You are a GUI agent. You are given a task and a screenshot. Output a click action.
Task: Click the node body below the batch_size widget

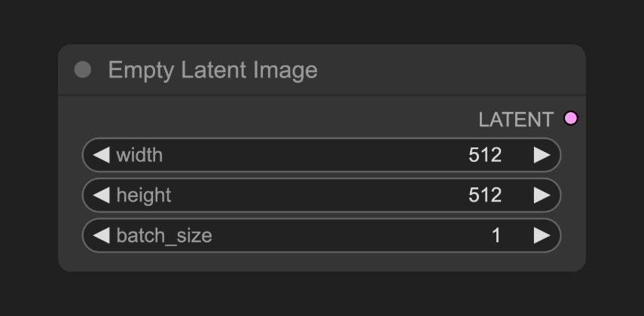click(x=322, y=261)
